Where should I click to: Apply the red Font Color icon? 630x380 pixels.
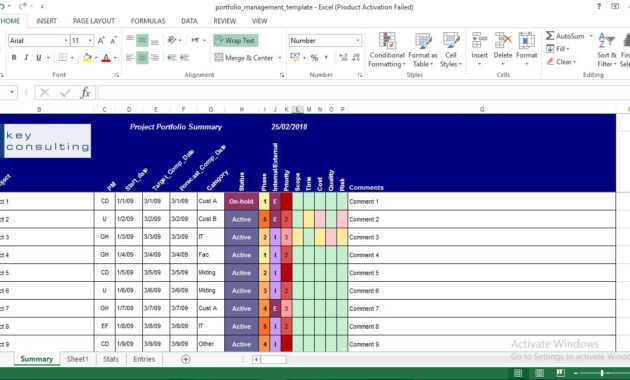pyautogui.click(x=106, y=58)
